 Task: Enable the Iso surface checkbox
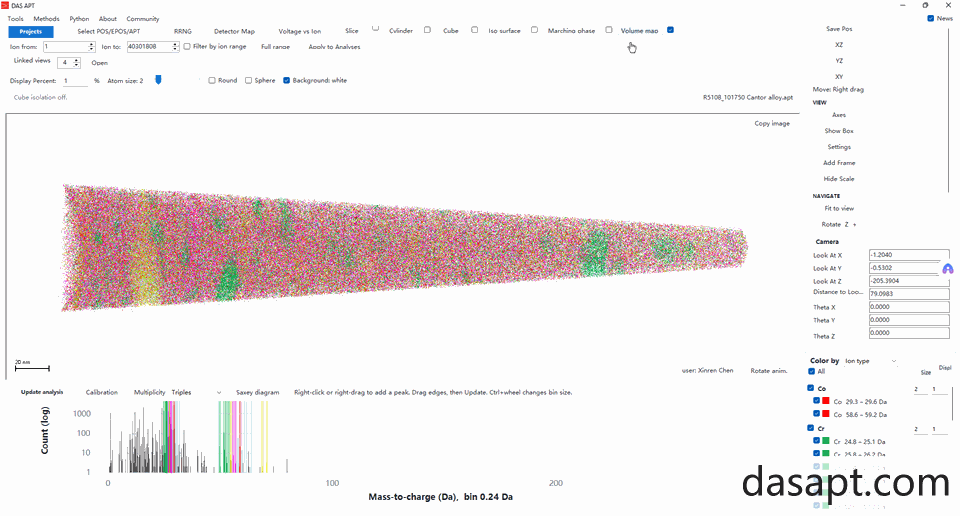(x=534, y=29)
